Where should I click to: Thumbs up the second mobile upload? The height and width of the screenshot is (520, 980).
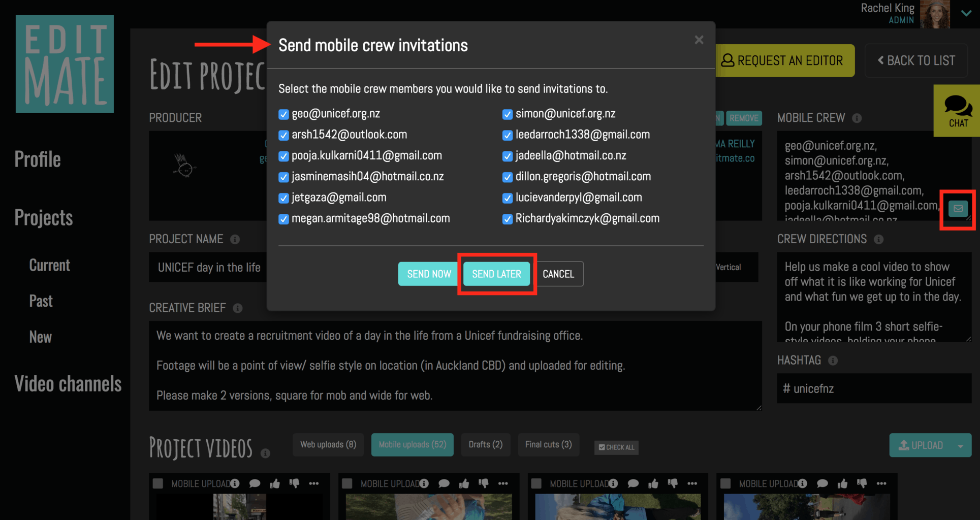pyautogui.click(x=464, y=483)
